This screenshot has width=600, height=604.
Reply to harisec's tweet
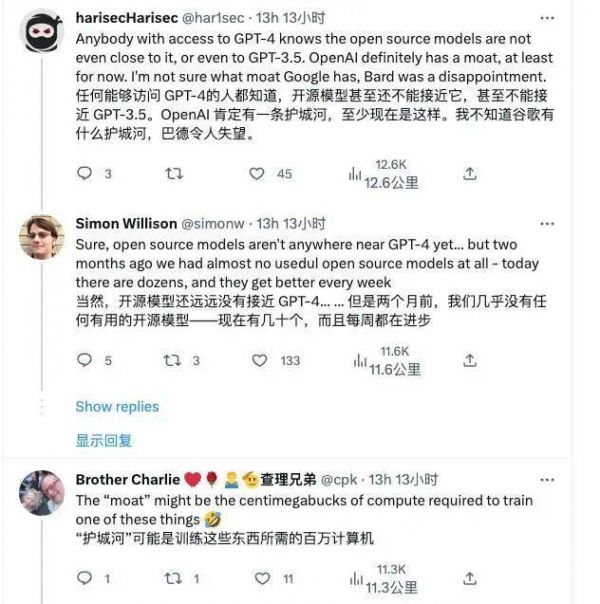pyautogui.click(x=85, y=174)
